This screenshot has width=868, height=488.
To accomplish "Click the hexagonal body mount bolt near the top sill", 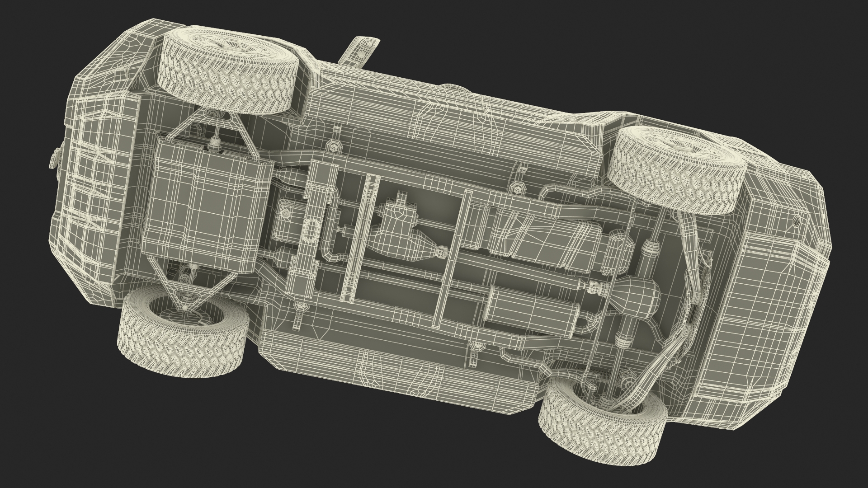I will [x=333, y=148].
